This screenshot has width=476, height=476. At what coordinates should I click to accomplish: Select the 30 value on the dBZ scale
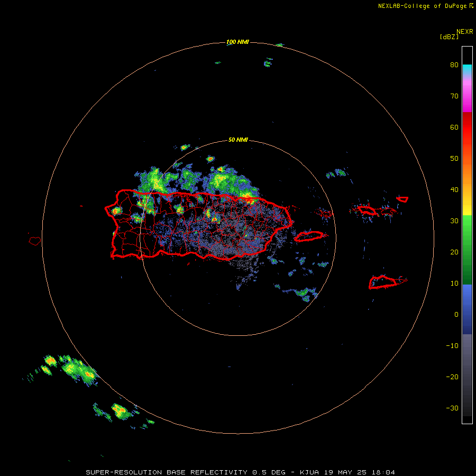tap(454, 221)
